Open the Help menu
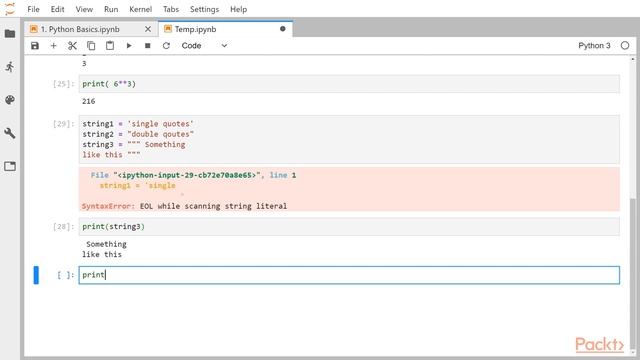The width and height of the screenshot is (640, 360). point(238,9)
